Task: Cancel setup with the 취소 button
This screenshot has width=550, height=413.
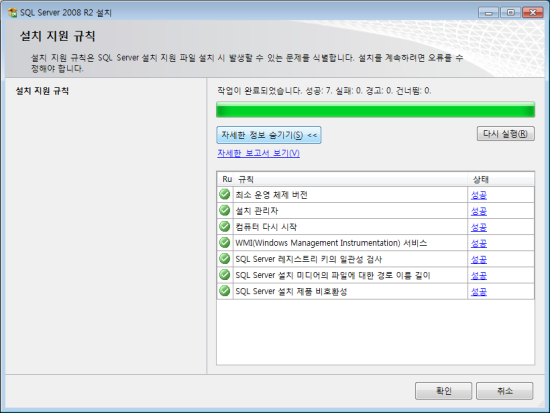Action: pyautogui.click(x=504, y=391)
